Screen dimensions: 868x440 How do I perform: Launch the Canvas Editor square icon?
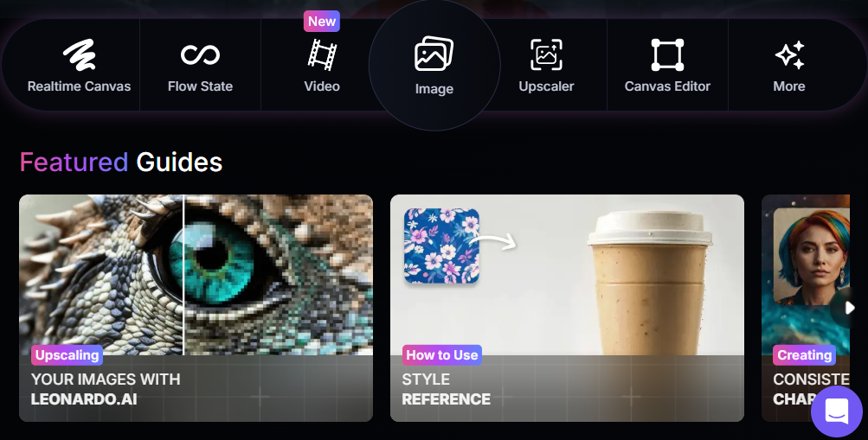667,54
